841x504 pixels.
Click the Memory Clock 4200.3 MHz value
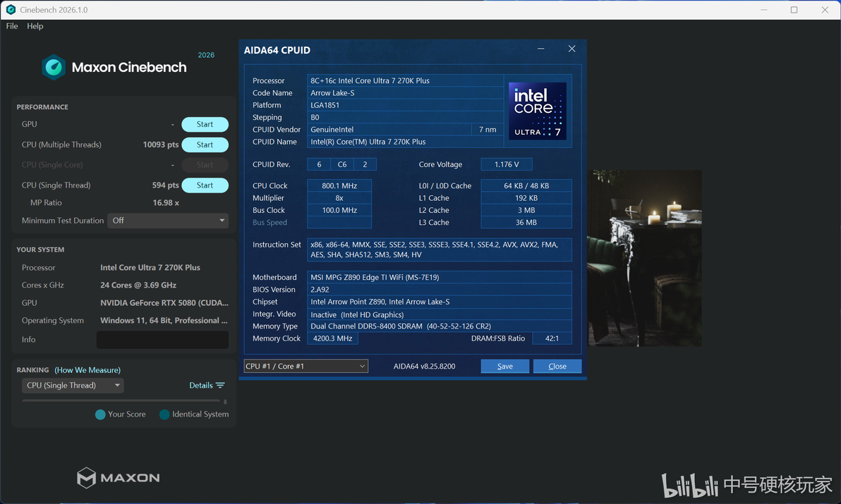[x=332, y=338]
